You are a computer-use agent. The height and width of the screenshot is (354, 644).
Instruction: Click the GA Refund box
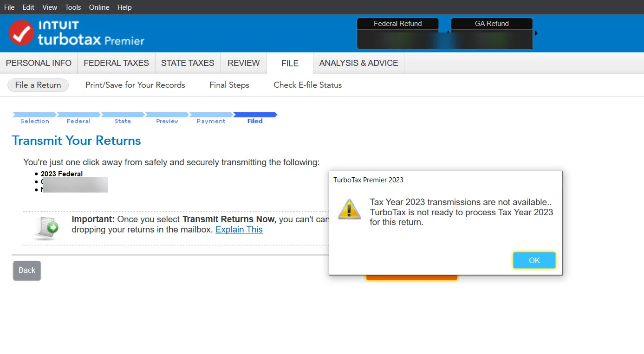tap(492, 33)
